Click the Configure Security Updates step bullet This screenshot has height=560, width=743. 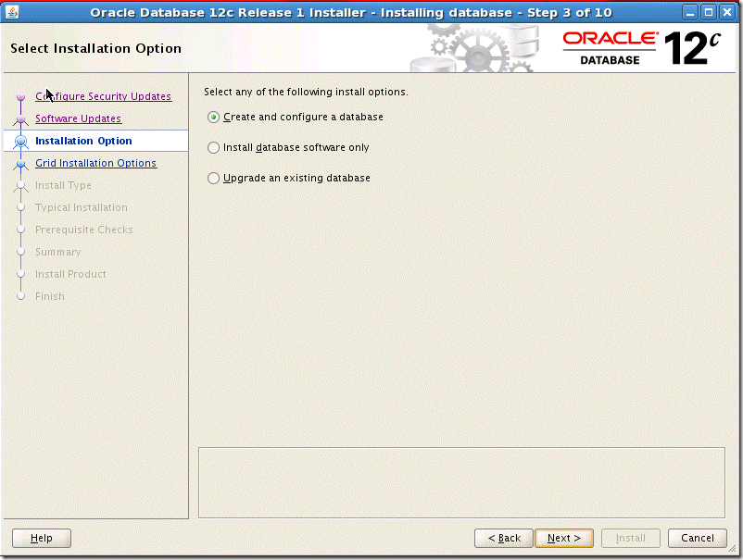tap(20, 97)
